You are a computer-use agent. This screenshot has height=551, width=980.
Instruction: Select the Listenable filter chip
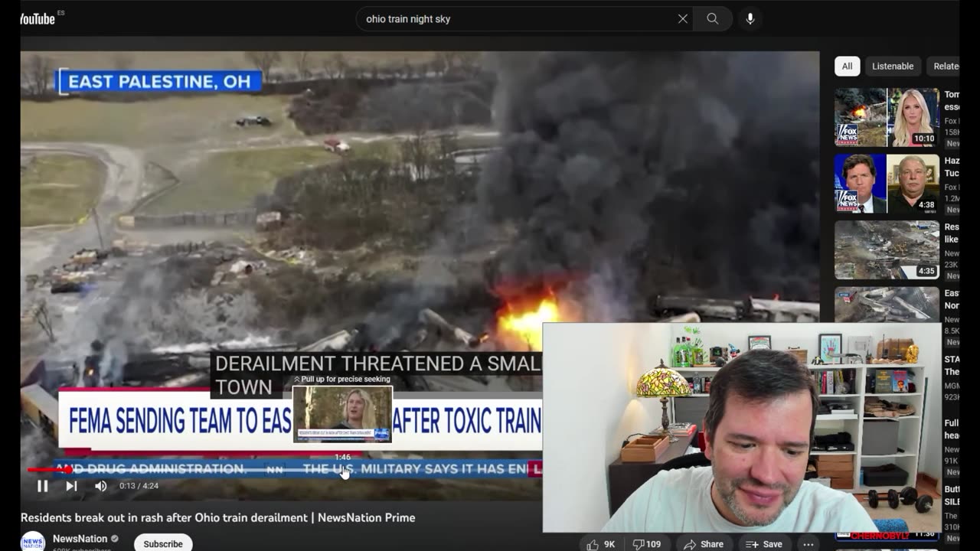click(x=893, y=67)
